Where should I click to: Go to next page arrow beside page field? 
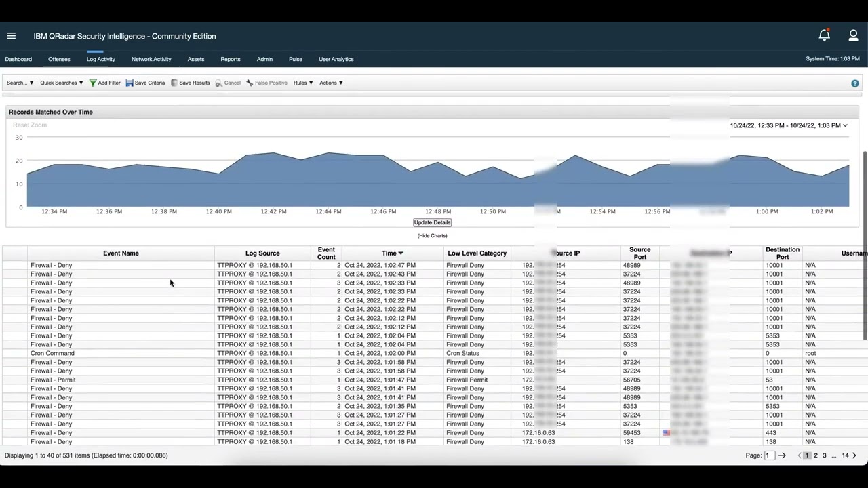(x=782, y=455)
